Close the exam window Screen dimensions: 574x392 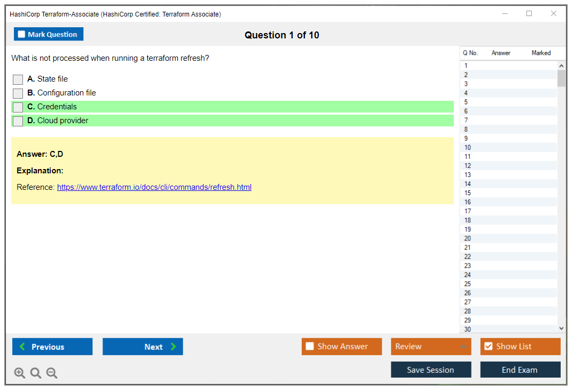554,14
